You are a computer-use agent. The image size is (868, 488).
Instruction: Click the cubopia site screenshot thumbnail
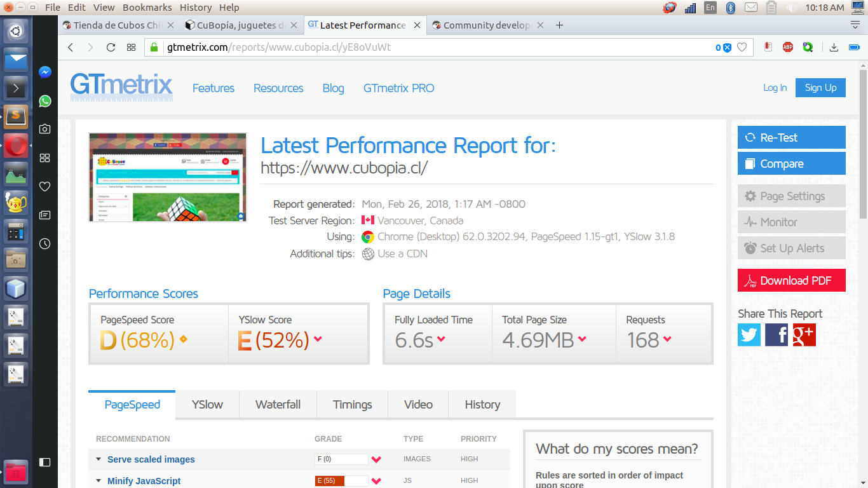click(168, 177)
